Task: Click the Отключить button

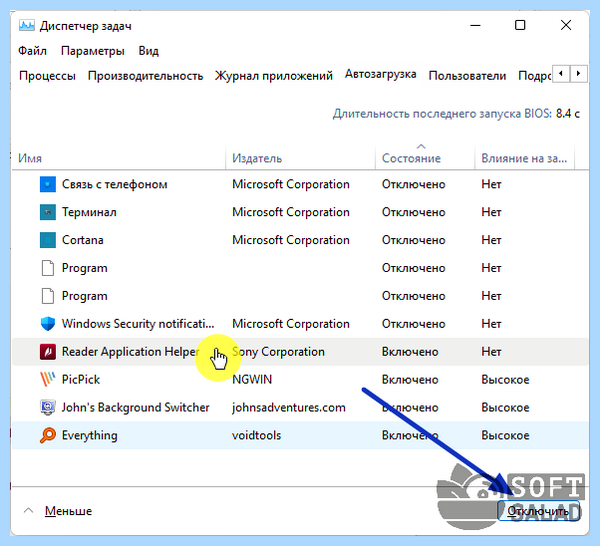Action: (x=539, y=511)
